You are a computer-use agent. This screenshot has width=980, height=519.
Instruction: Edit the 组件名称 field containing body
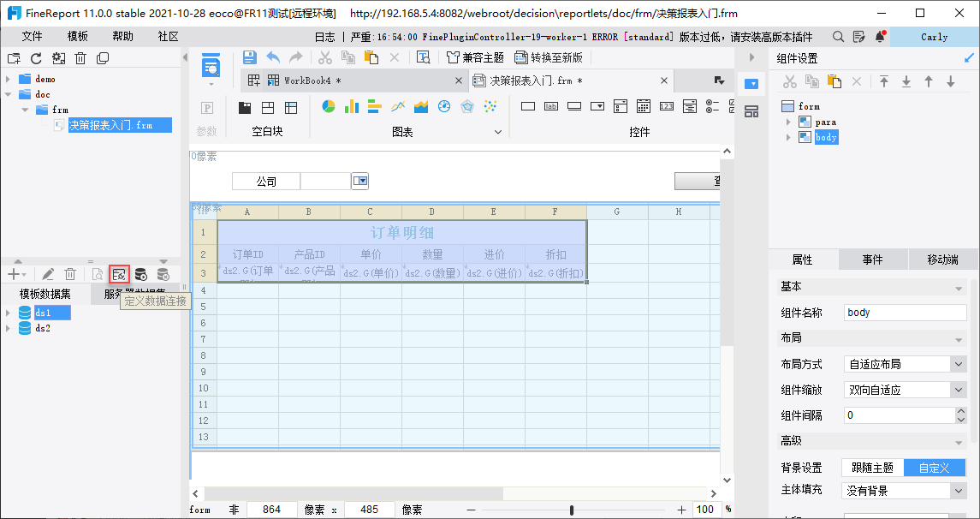[x=905, y=313]
